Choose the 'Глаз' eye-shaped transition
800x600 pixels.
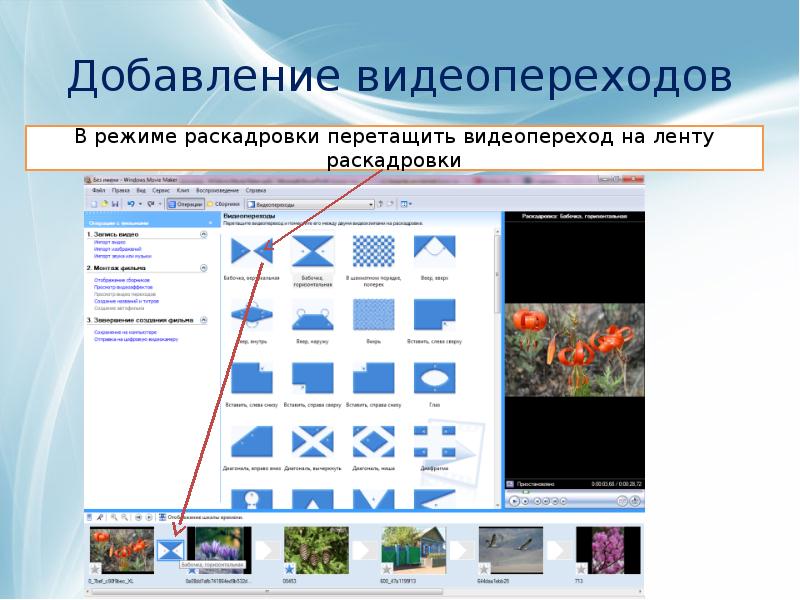point(433,380)
